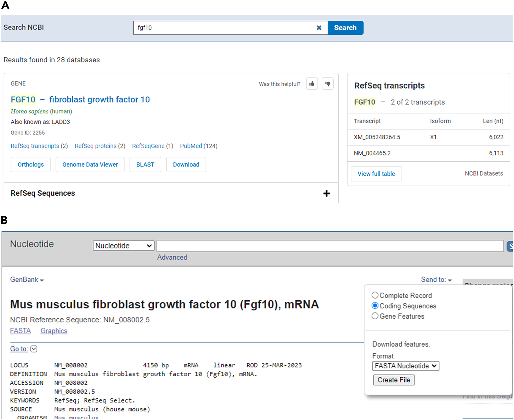Image resolution: width=514 pixels, height=420 pixels.
Task: Click the X1 isoform cell
Action: (x=433, y=137)
